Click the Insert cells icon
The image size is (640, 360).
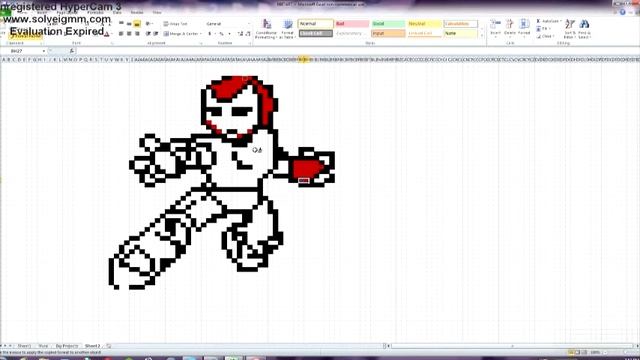coord(495,24)
